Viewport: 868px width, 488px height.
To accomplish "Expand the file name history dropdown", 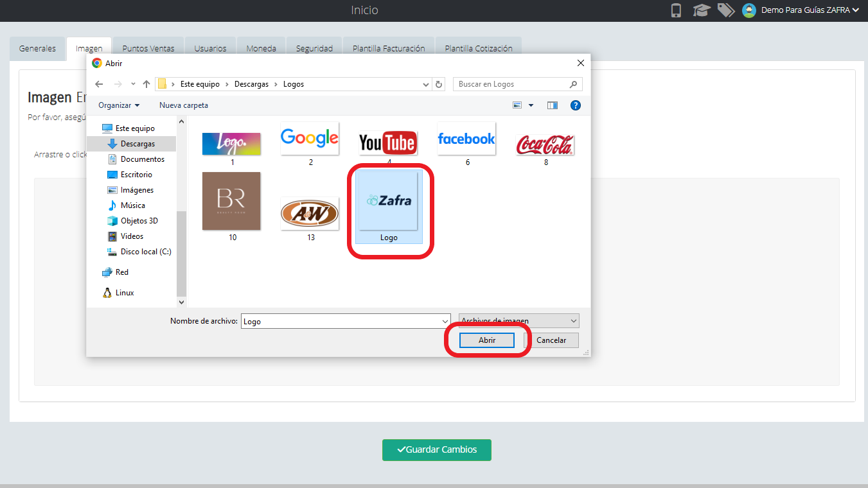I will [x=445, y=321].
